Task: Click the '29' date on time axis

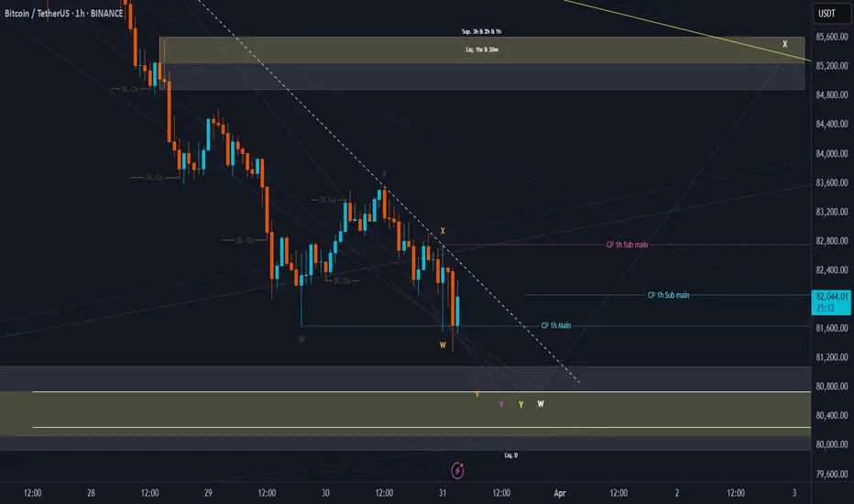Action: tap(208, 493)
